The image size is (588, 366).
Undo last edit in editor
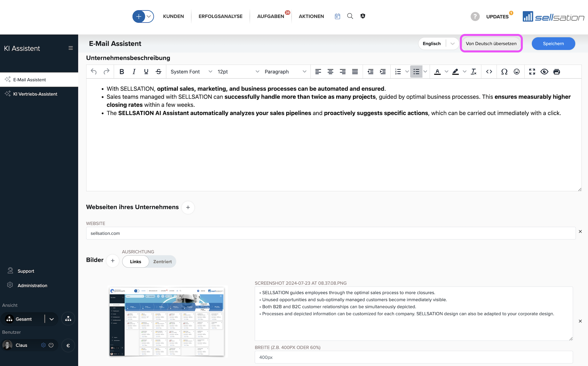click(x=94, y=72)
